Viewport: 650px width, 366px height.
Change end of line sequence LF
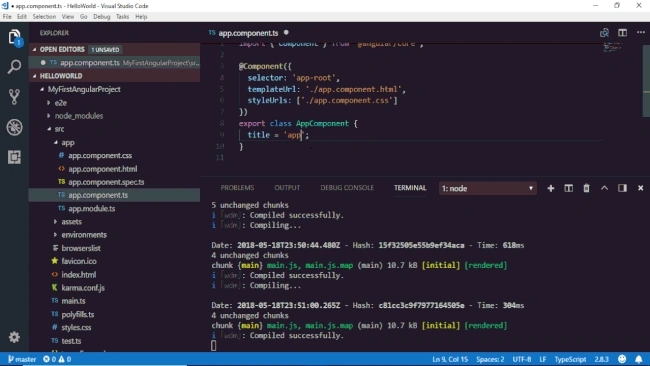click(x=543, y=359)
